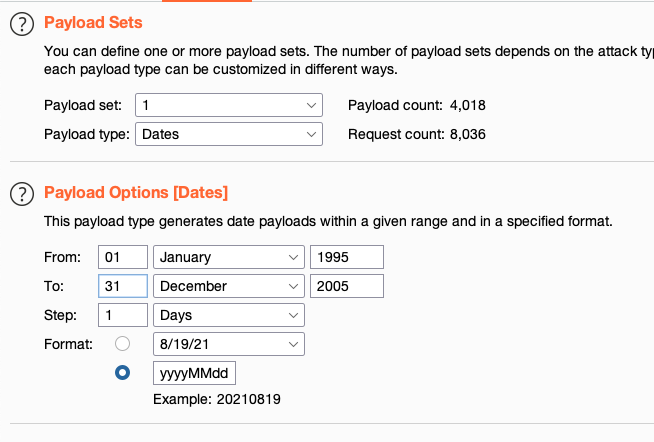Click the From year field showing 1995
This screenshot has width=654, height=442.
point(346,257)
